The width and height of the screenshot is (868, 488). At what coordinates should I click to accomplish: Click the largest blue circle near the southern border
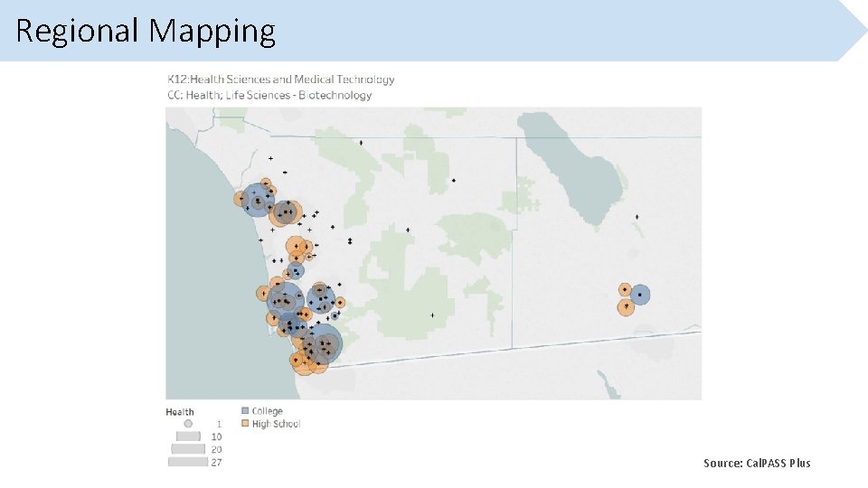pyautogui.click(x=323, y=343)
